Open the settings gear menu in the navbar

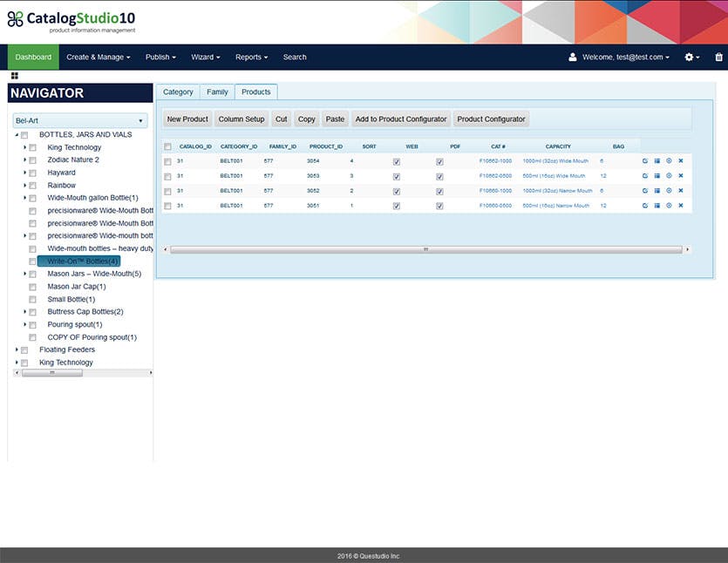[691, 58]
